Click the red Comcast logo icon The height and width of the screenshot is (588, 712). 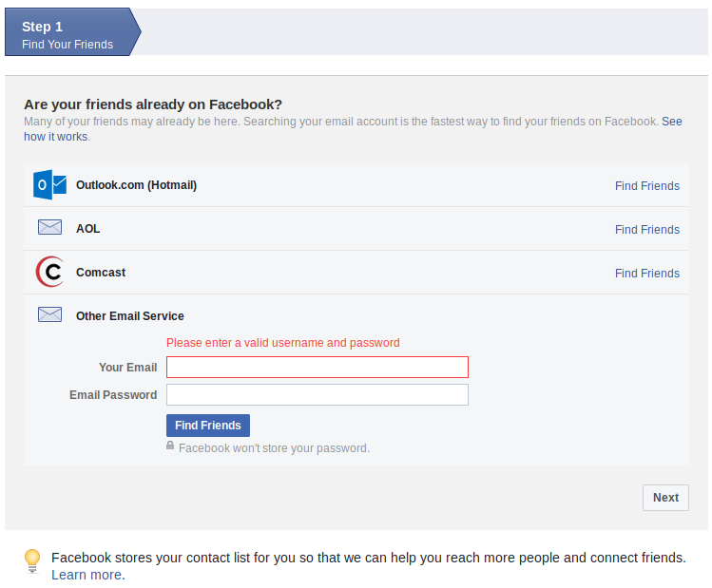click(x=49, y=273)
